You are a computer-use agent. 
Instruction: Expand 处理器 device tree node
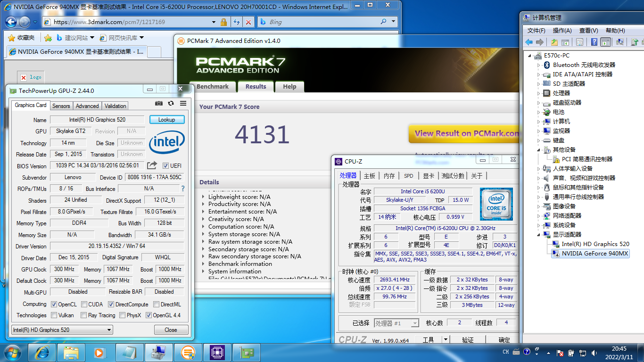[538, 93]
